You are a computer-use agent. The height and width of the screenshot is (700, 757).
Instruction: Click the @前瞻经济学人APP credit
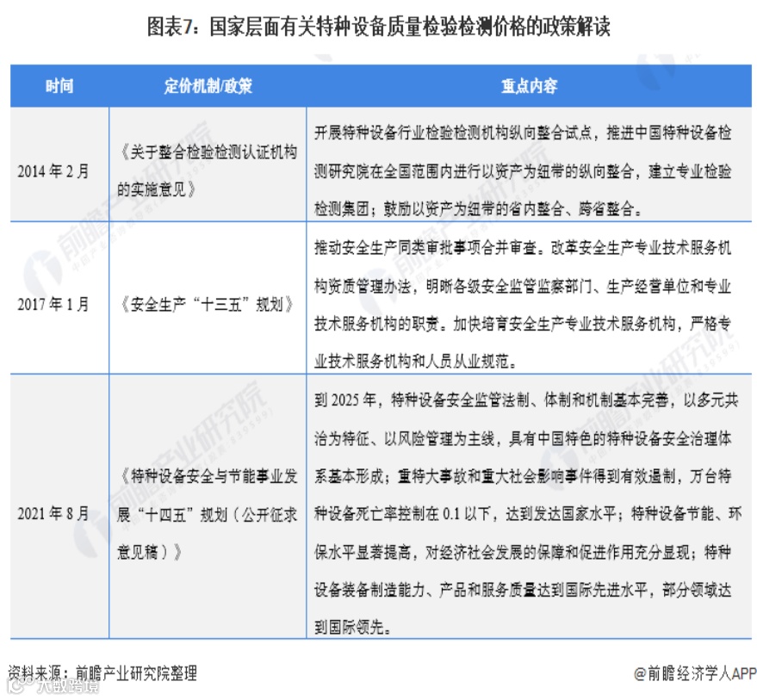click(x=695, y=673)
